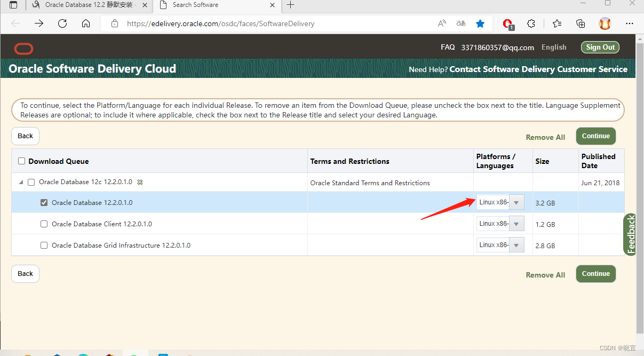Open the read aloud icon
The width and height of the screenshot is (644, 356).
[x=442, y=23]
